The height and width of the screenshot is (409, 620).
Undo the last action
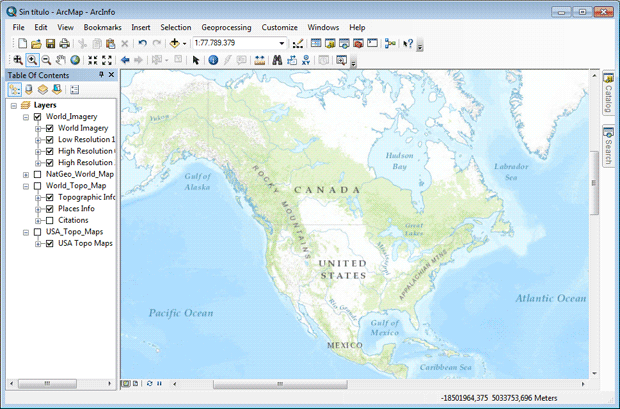[x=142, y=43]
